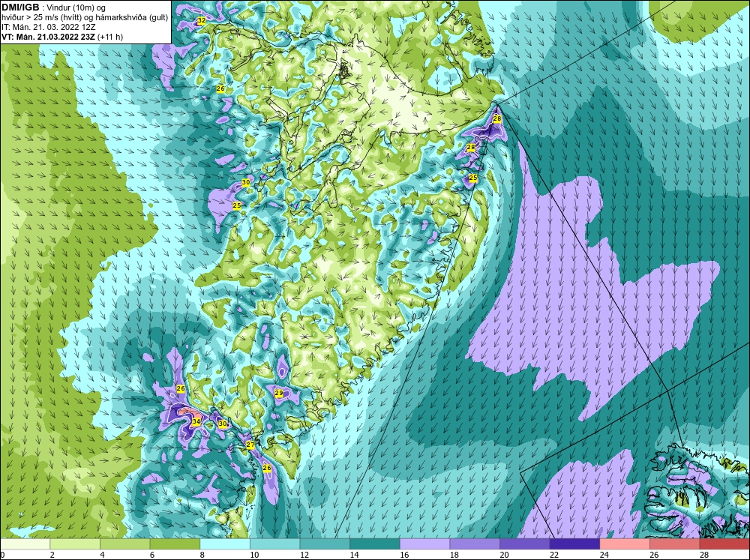Click gust label 25 directly below label 30
The height and width of the screenshot is (560, 750).
(x=237, y=205)
